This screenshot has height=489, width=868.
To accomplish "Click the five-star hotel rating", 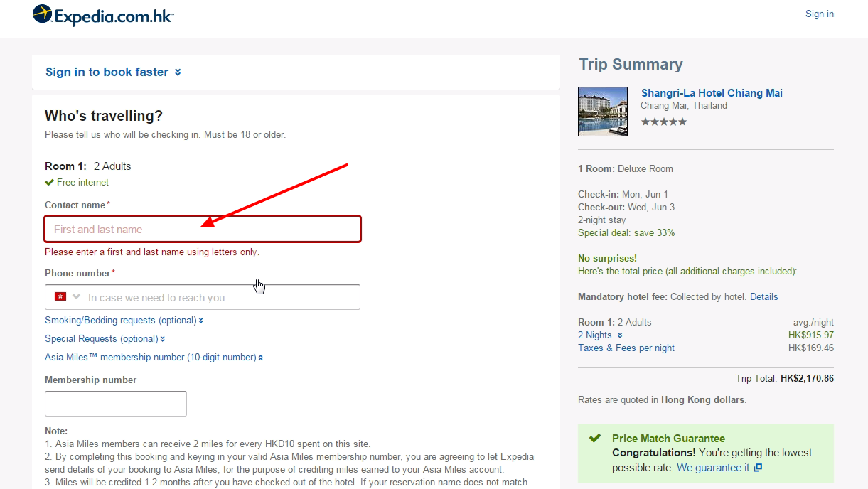I will (x=664, y=122).
